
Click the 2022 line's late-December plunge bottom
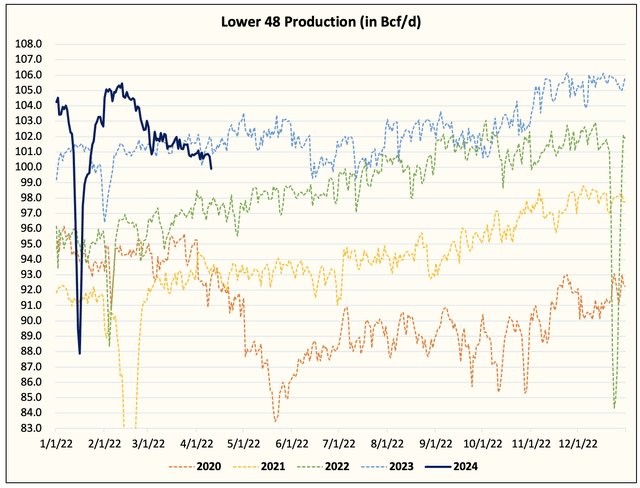tap(614, 407)
